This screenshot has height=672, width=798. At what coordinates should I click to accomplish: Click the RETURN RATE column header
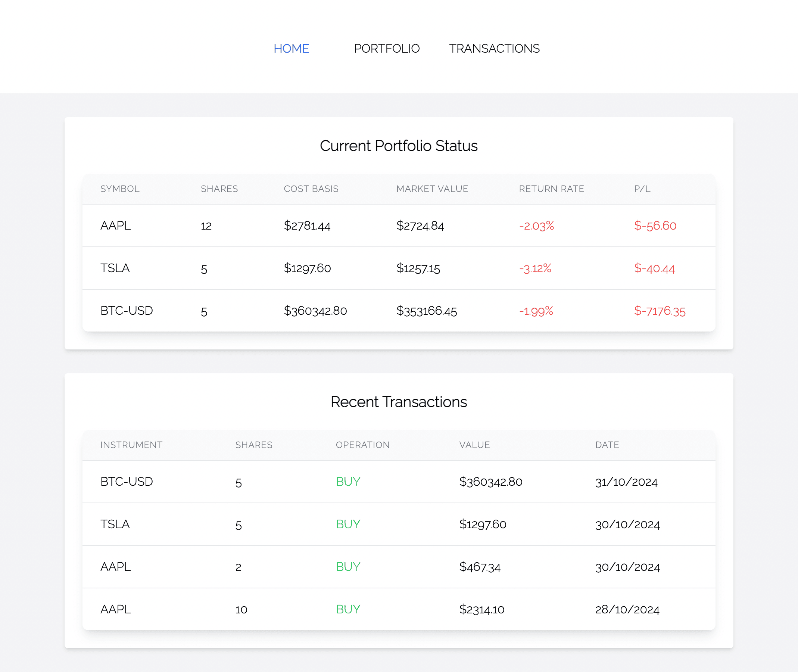point(552,189)
